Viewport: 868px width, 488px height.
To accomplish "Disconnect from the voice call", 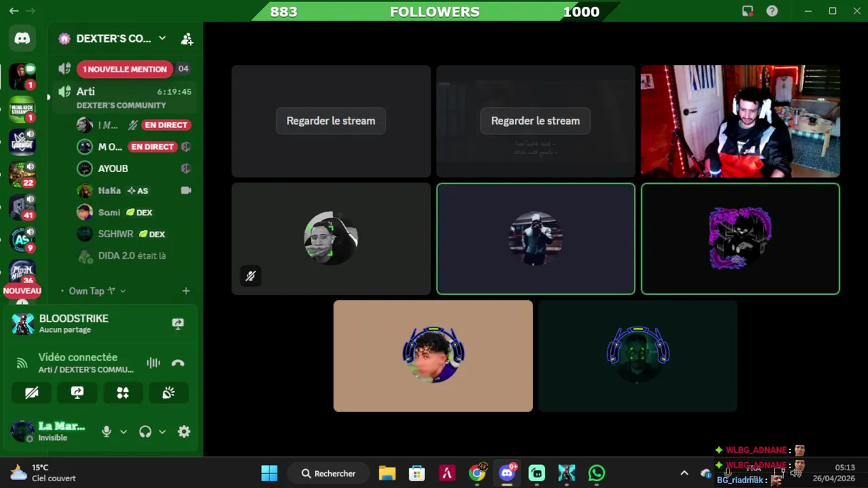I will pos(178,363).
